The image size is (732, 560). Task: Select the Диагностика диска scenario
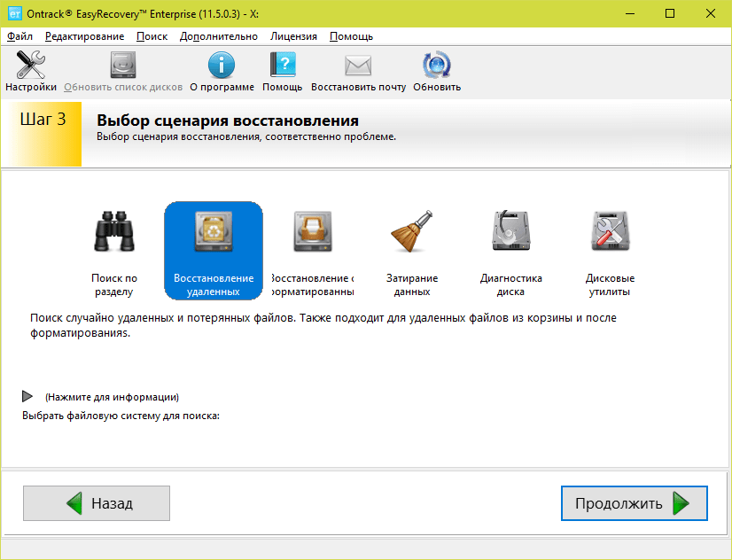(x=510, y=252)
